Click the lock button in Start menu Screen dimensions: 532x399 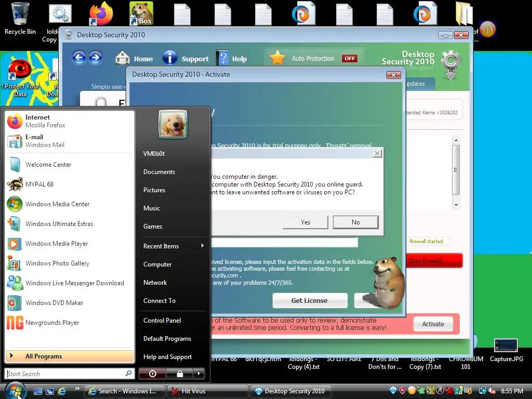coord(180,374)
